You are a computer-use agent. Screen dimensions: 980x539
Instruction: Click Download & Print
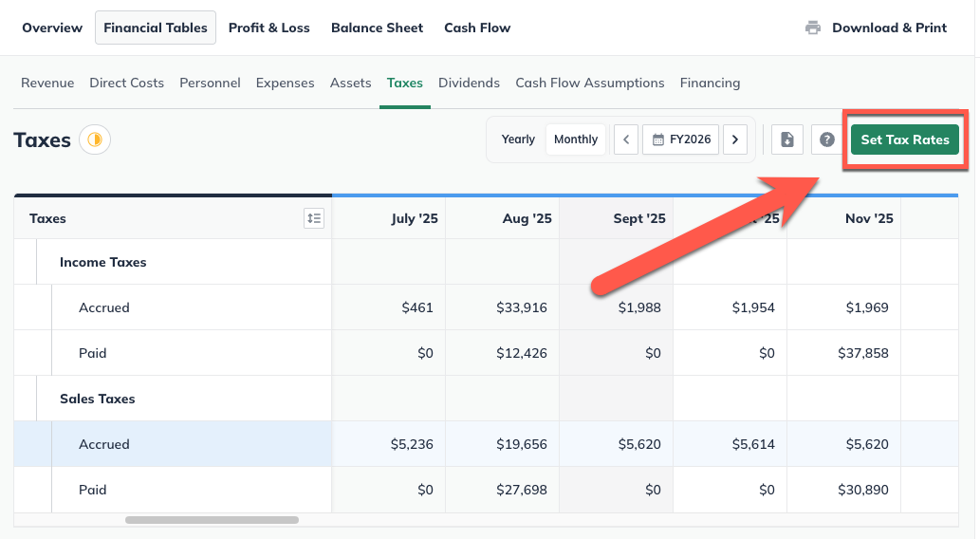[888, 28]
